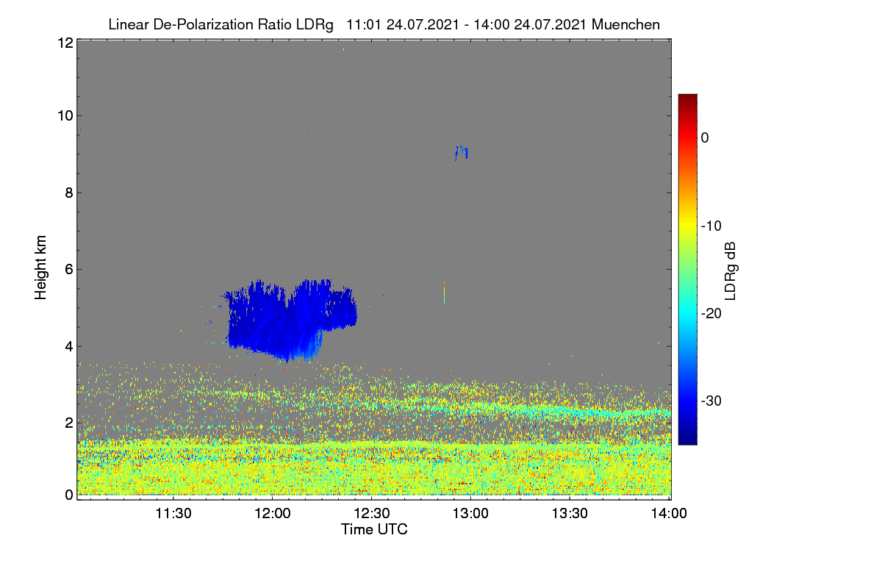Click the 'Height km' y-axis label
This screenshot has width=882, height=588.
coord(40,266)
